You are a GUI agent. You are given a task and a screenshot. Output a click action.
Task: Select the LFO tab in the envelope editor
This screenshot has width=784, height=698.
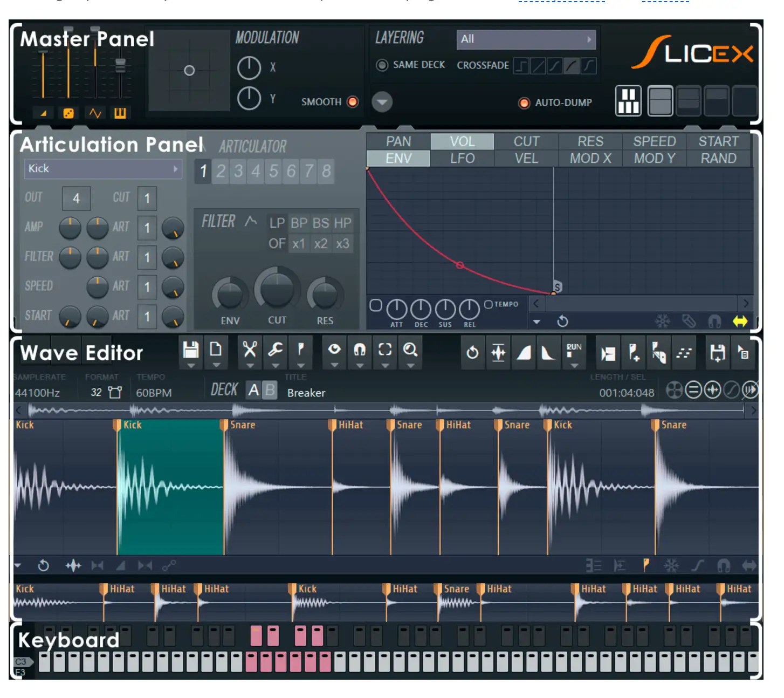(462, 158)
